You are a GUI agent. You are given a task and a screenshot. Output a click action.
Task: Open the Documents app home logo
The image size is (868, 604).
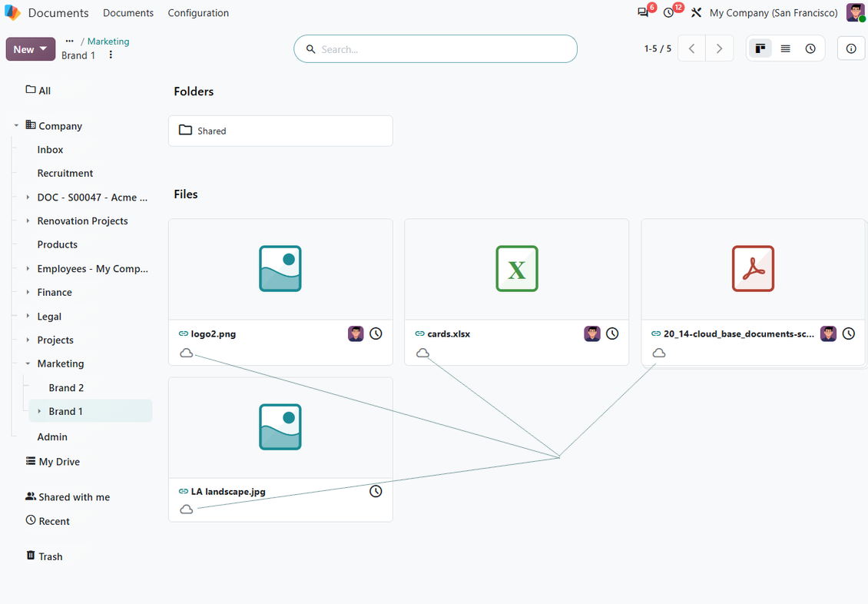(12, 12)
